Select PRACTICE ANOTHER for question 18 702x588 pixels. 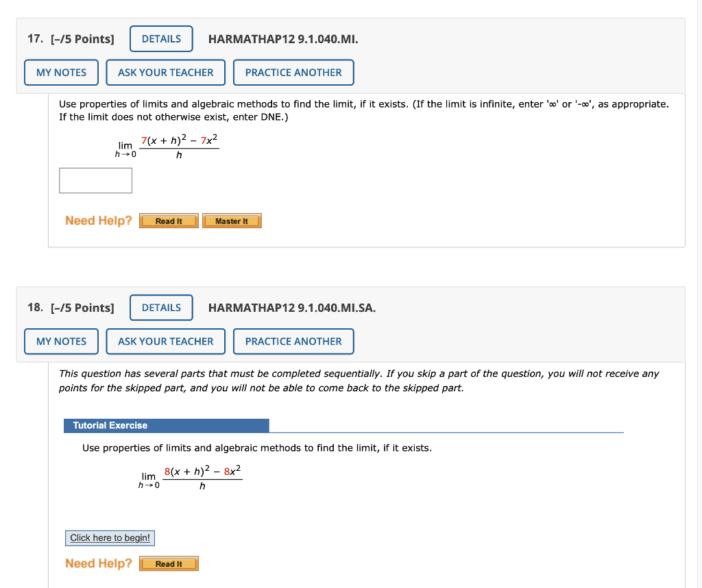pos(293,341)
